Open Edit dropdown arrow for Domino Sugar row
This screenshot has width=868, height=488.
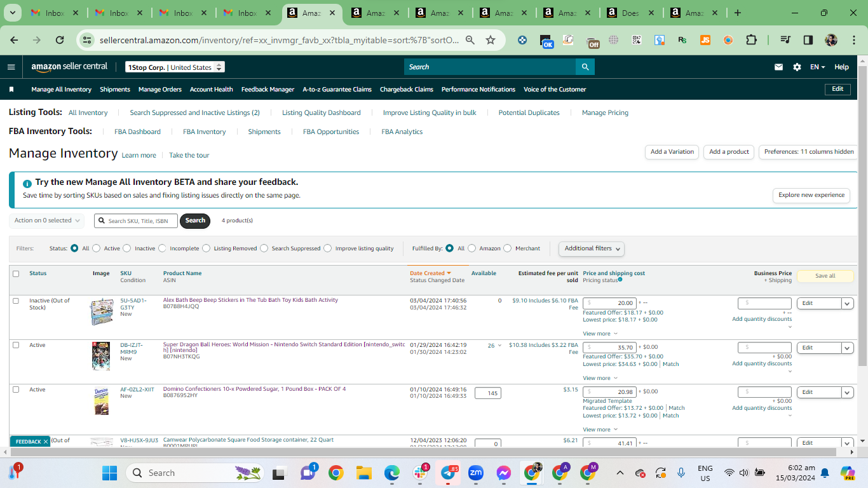pyautogui.click(x=847, y=393)
